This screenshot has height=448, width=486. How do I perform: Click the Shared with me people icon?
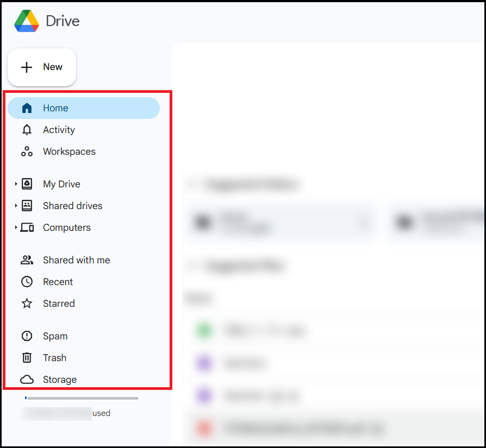point(27,260)
